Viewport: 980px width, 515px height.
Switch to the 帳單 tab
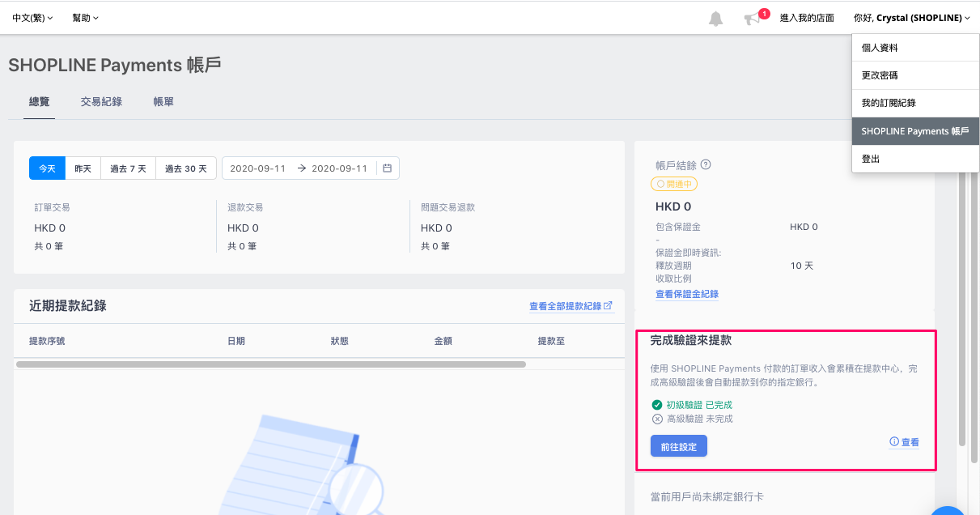[163, 102]
